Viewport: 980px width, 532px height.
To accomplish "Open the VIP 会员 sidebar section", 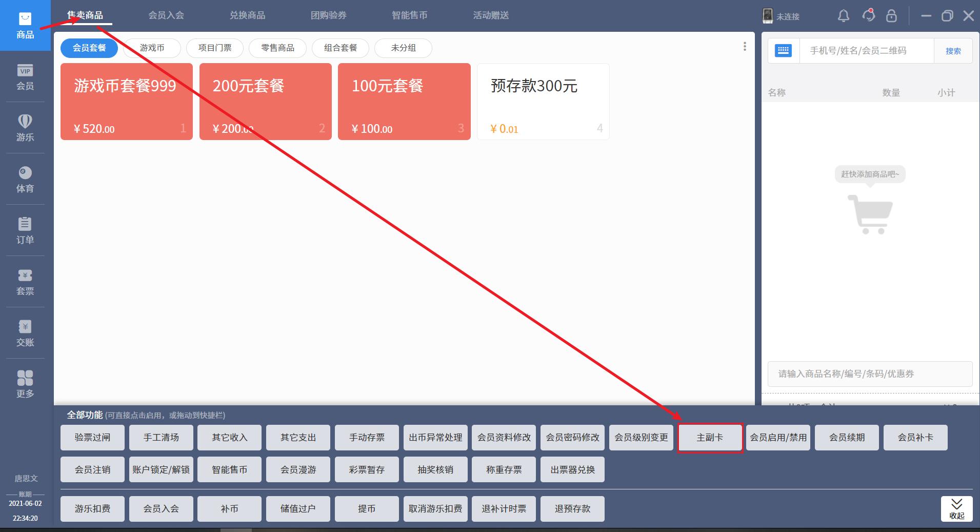I will coord(25,77).
